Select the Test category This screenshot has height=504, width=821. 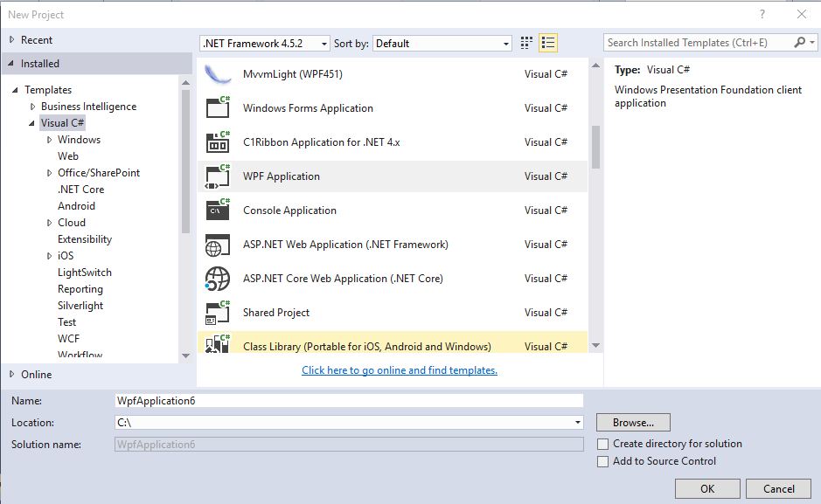[67, 322]
